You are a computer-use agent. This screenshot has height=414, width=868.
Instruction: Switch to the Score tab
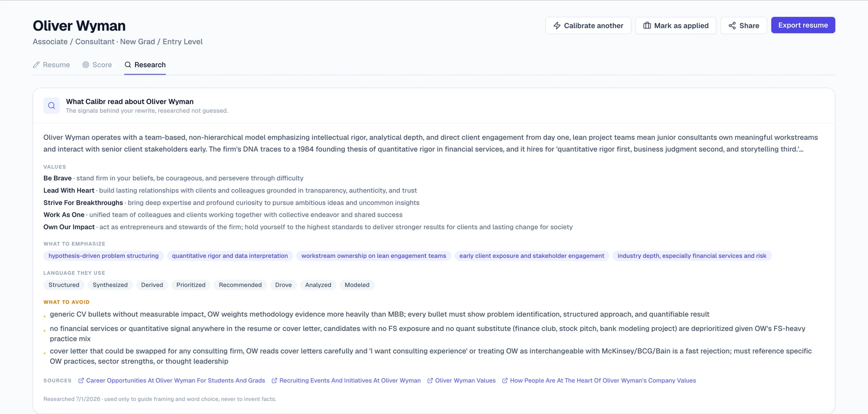click(97, 65)
